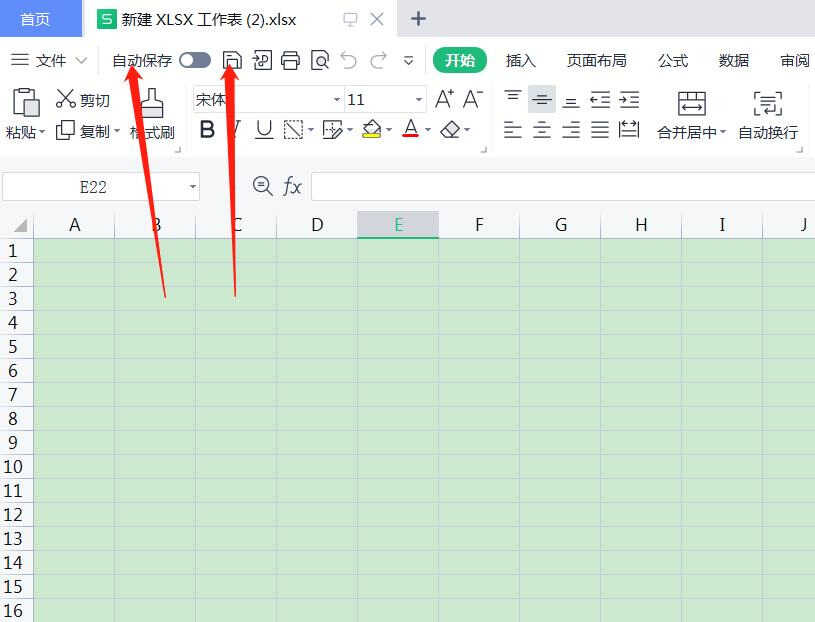815x622 pixels.
Task: Click the formula bar input field
Action: (563, 186)
